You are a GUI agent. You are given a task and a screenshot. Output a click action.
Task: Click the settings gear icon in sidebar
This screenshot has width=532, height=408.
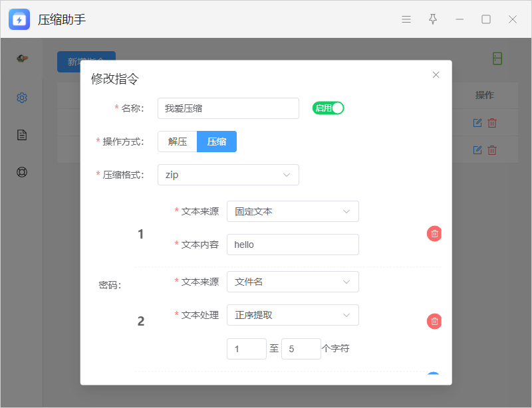click(22, 98)
